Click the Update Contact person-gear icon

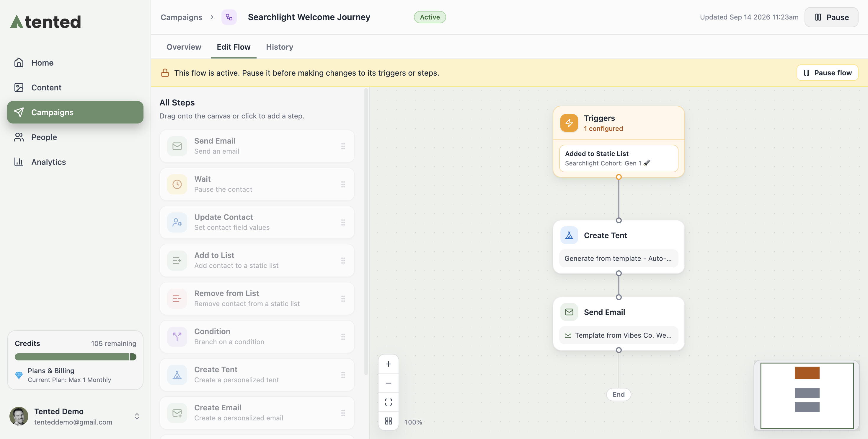177,222
